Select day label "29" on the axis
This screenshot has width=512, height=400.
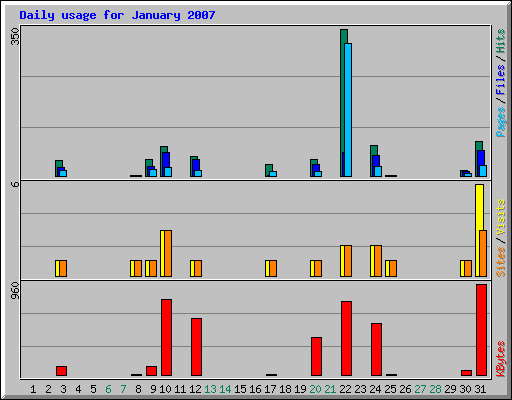point(450,389)
